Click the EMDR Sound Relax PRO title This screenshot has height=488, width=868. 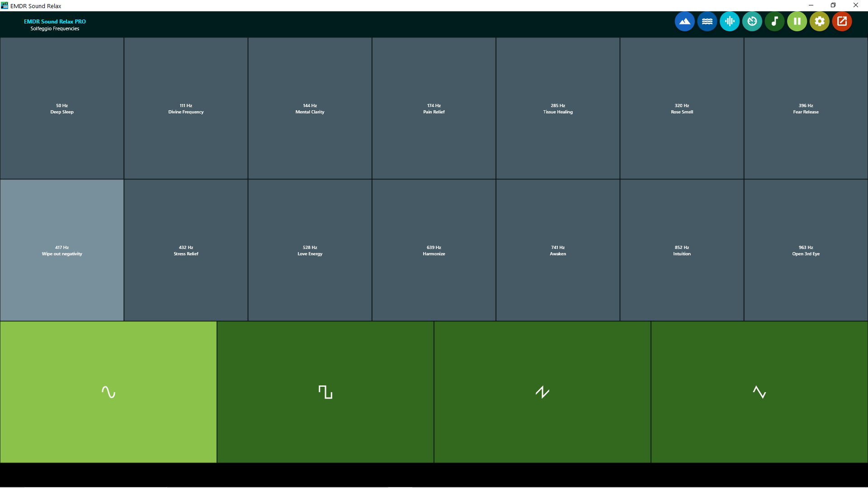[x=55, y=21]
